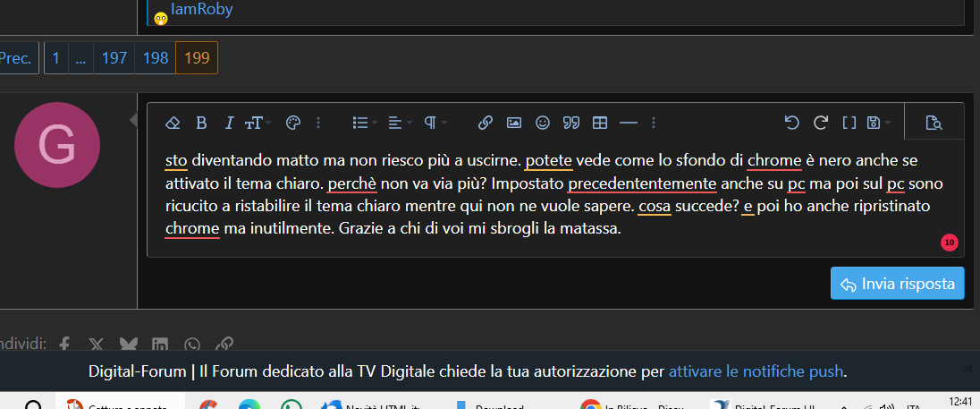Open the Download taskbar window
The image size is (980, 409).
coord(490,405)
